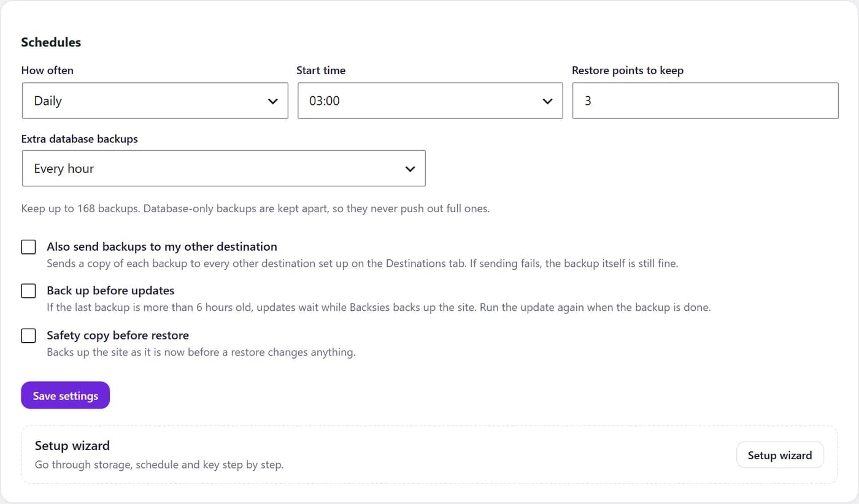Screen dimensions: 859x504
Task: Click the 'If the last backup is more than 6 hours old' text
Action: tap(379, 307)
